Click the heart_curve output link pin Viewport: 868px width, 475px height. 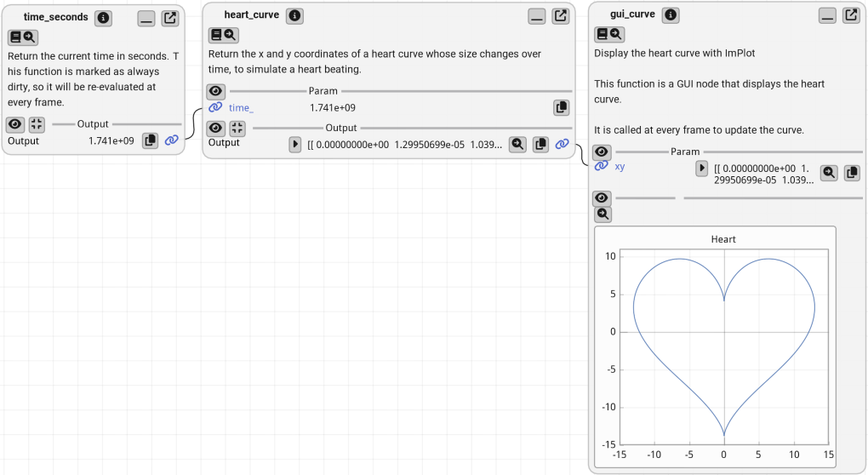[x=562, y=145]
